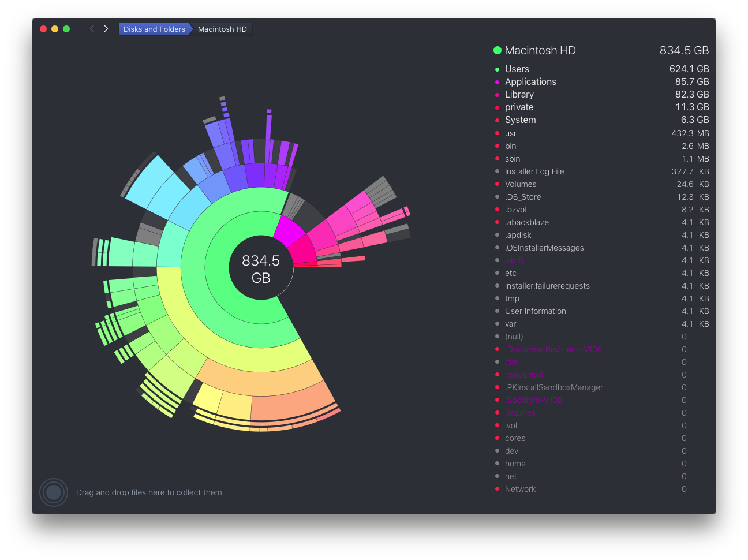
Task: Open the Library folder row
Action: coord(601,94)
